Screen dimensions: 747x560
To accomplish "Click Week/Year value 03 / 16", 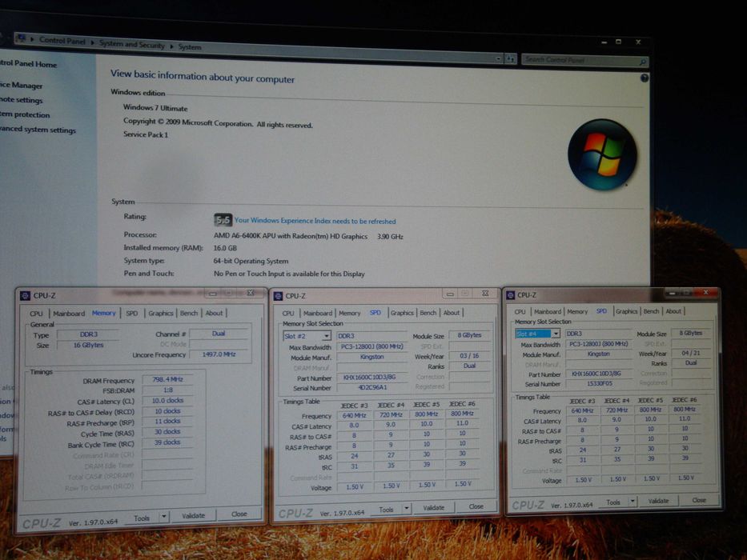I will click(469, 356).
